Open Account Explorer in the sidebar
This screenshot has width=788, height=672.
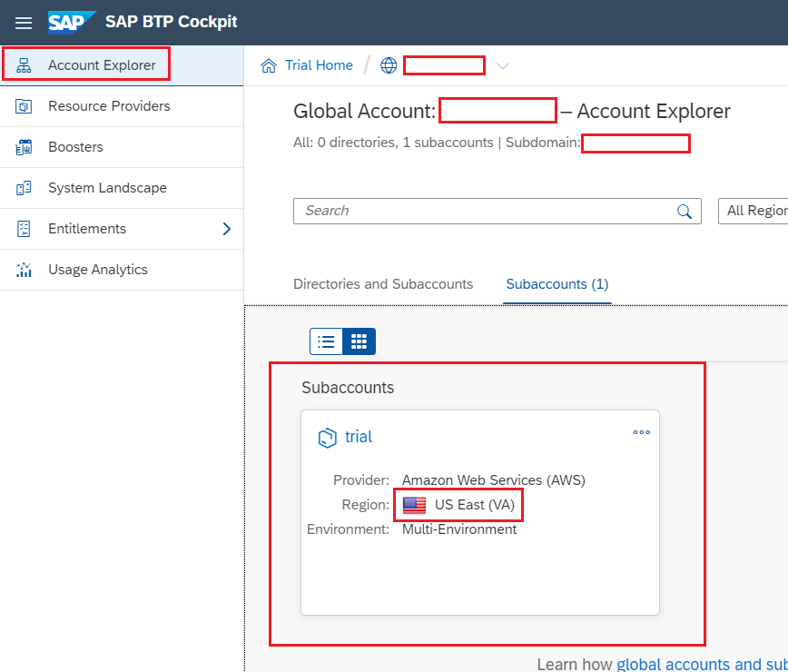(x=122, y=65)
